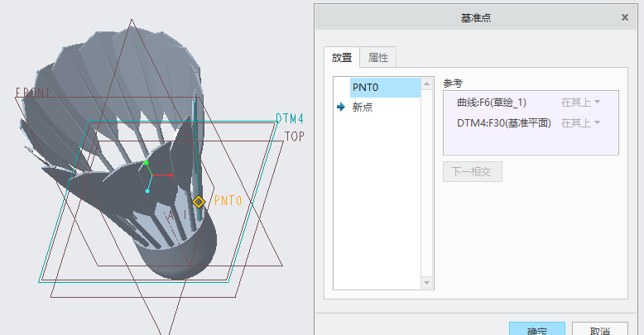Click the PNT0 datum point marker

(199, 202)
